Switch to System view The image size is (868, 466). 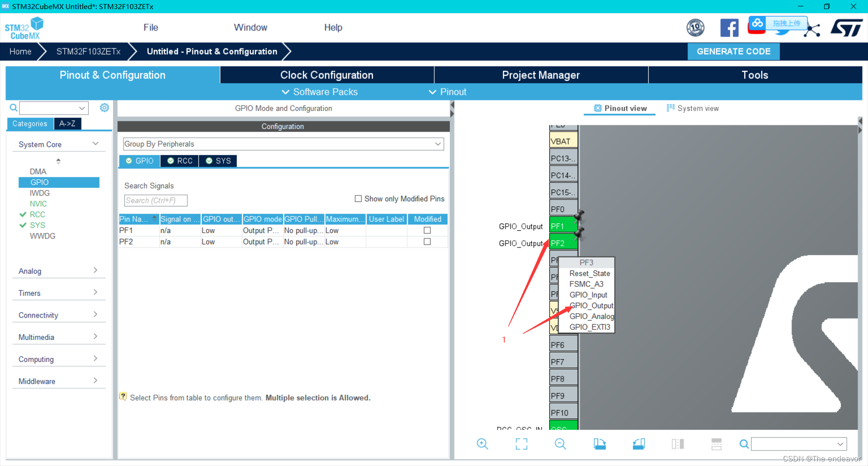coord(693,108)
